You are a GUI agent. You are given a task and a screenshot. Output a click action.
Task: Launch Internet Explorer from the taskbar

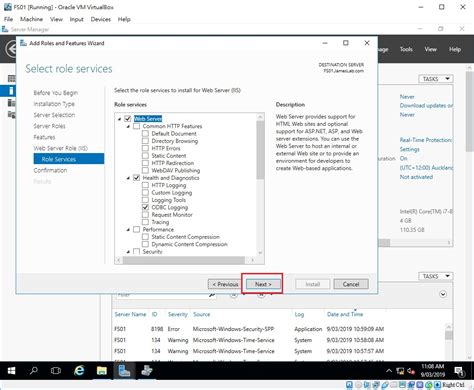click(79, 371)
